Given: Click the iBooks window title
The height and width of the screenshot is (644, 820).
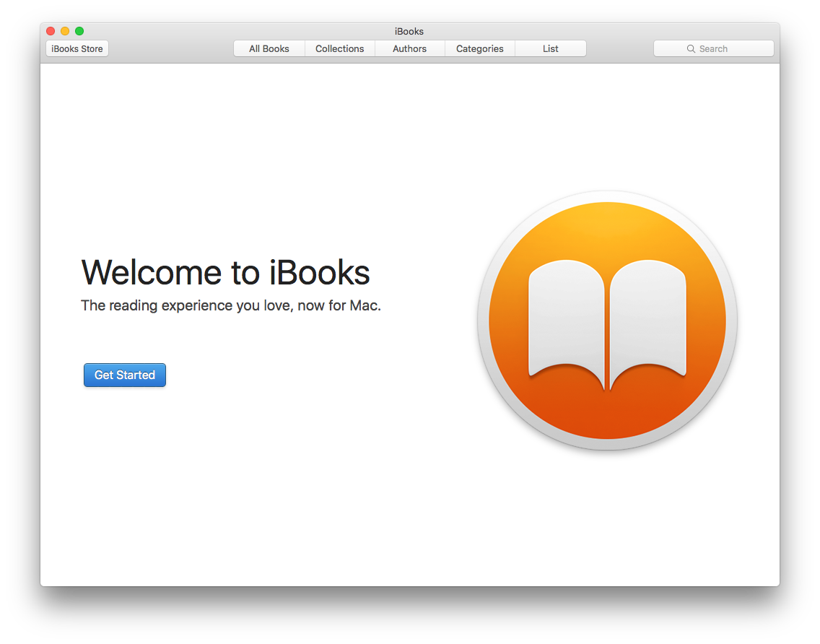Looking at the screenshot, I should 409,31.
